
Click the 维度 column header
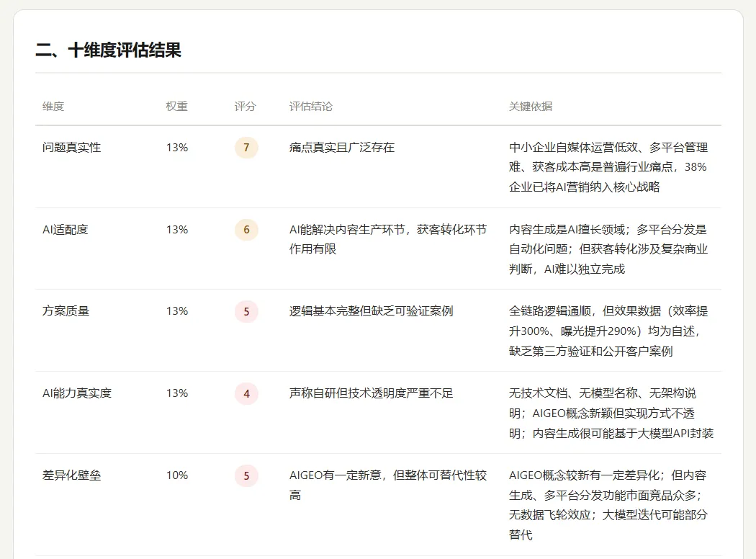click(x=53, y=106)
